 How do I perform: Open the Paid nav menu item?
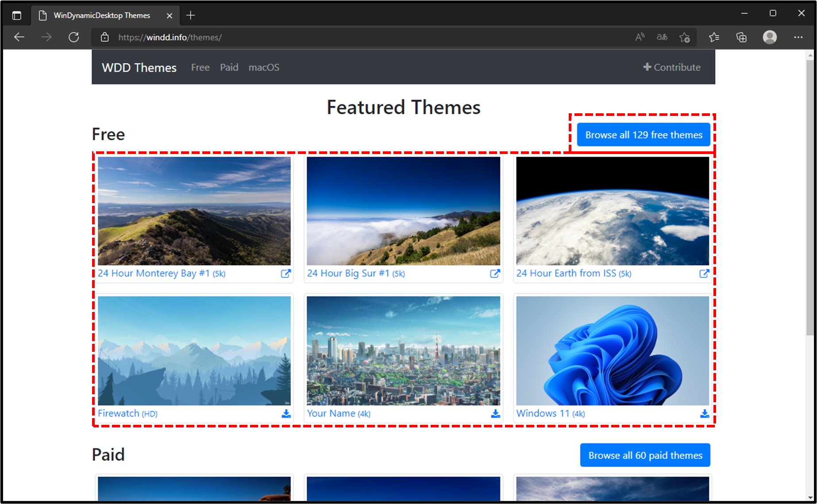[229, 67]
